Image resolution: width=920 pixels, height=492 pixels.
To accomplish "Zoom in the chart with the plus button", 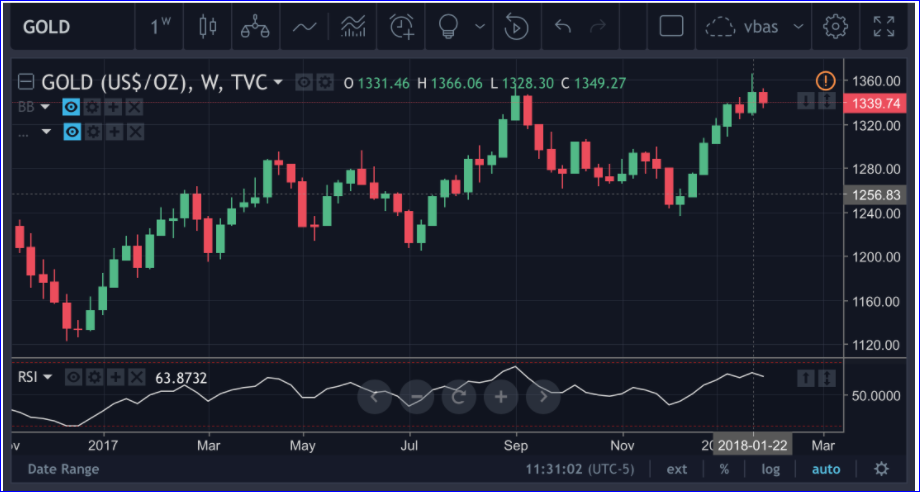I will coord(501,397).
